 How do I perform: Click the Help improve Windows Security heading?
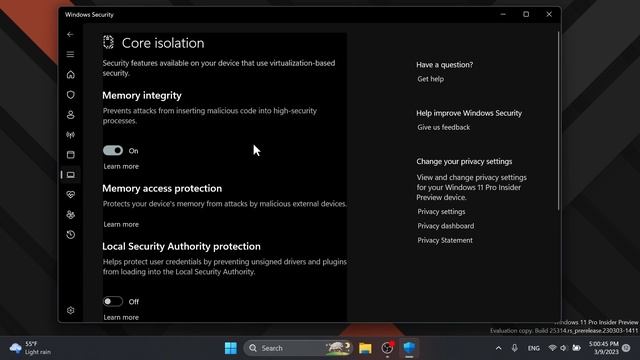[x=469, y=113]
